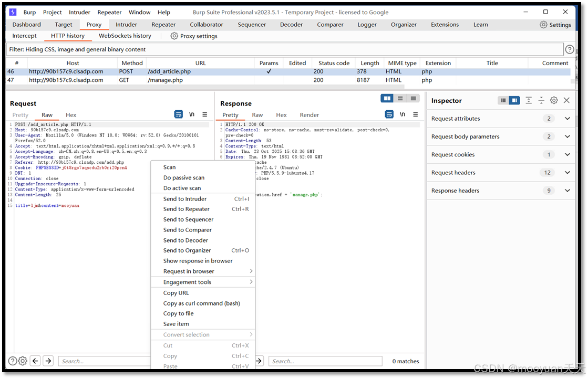Sort by Length column header

[x=370, y=63]
